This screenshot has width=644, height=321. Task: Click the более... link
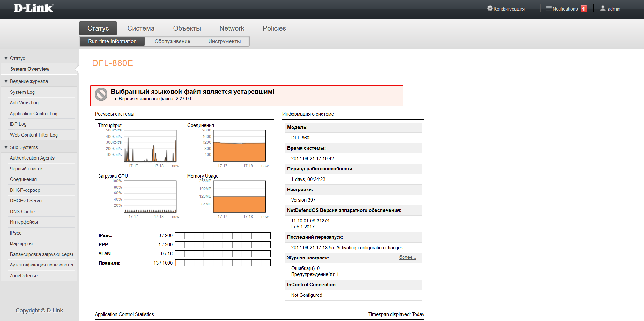click(407, 257)
